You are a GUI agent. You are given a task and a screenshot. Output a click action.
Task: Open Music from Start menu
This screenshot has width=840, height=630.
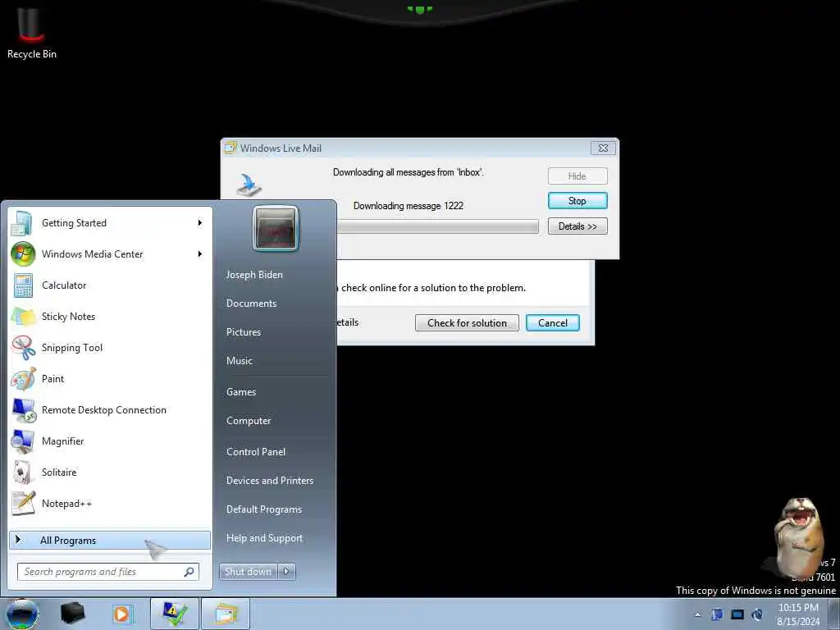coord(240,361)
